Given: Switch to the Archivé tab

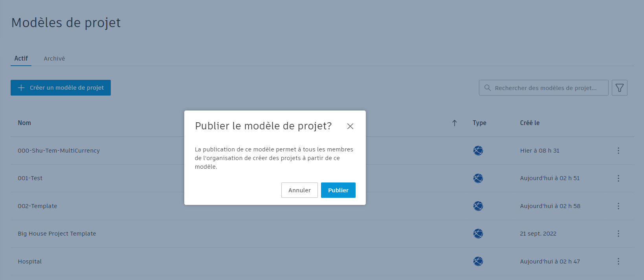Looking at the screenshot, I should 54,59.
